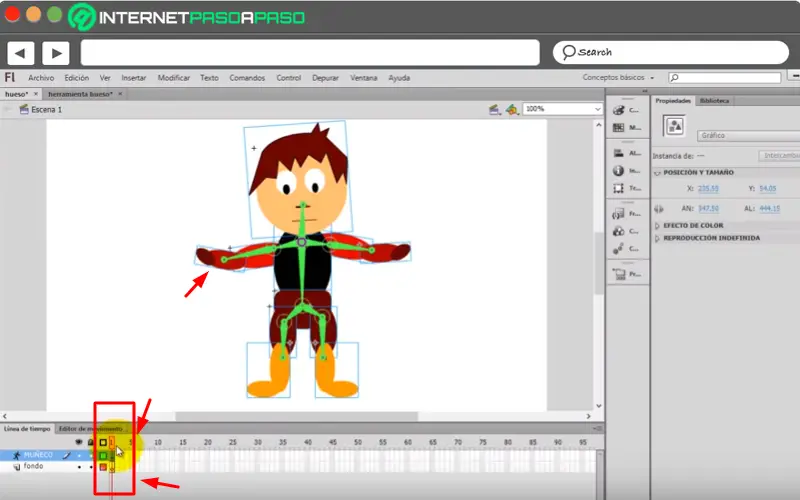
Task: Click the browser forward arrow button
Action: coord(56,53)
